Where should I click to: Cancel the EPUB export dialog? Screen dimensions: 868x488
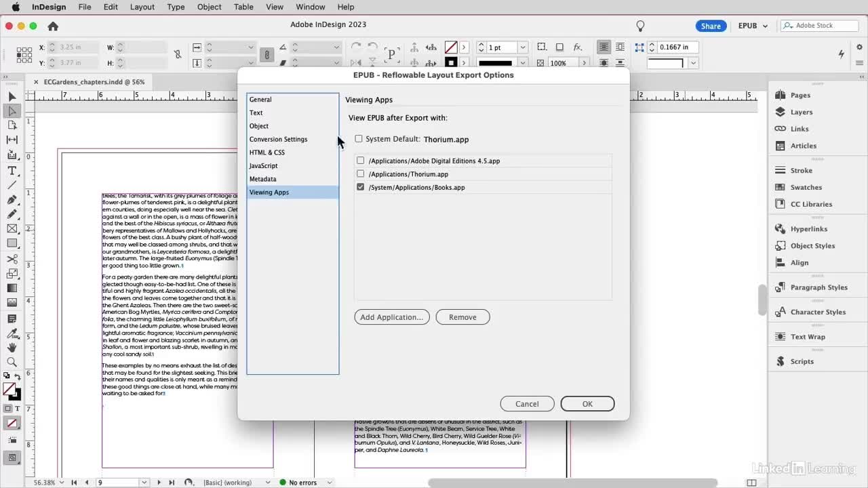coord(527,404)
